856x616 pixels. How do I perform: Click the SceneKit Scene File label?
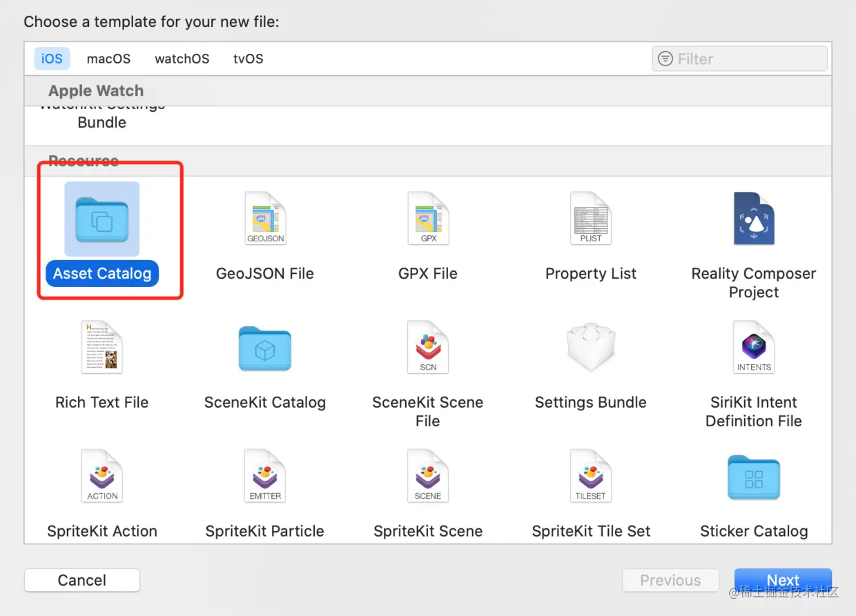click(x=428, y=412)
